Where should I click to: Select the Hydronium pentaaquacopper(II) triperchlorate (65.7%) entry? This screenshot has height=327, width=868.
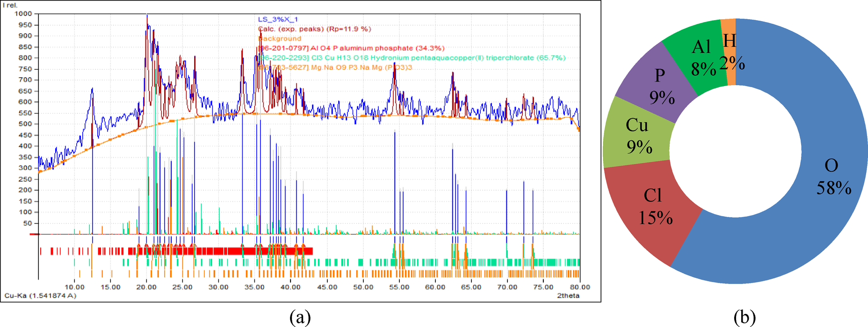tap(412, 58)
